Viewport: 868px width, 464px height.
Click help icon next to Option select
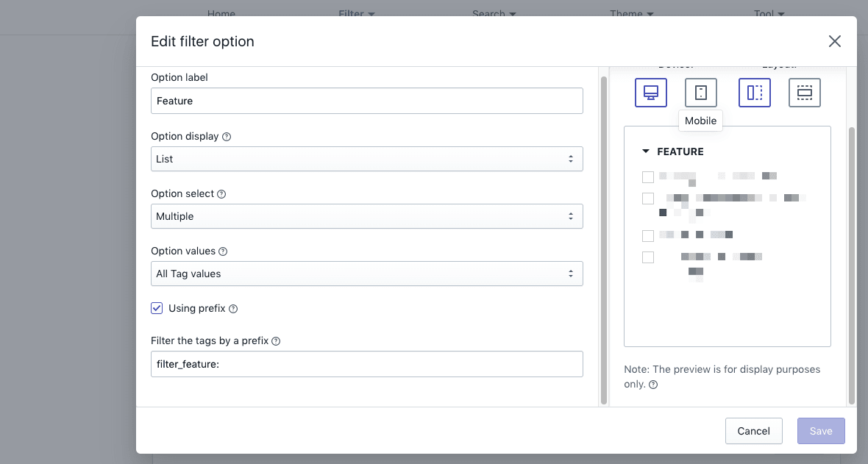[x=221, y=194]
